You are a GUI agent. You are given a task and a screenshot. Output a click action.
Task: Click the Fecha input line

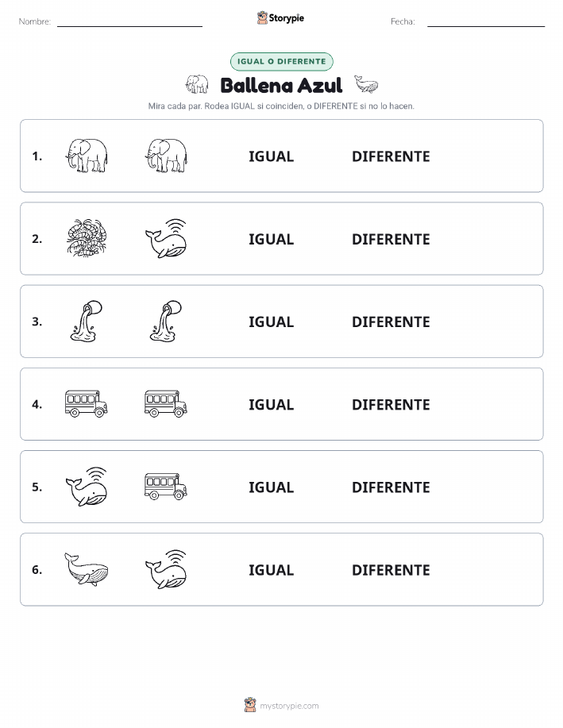coord(486,22)
